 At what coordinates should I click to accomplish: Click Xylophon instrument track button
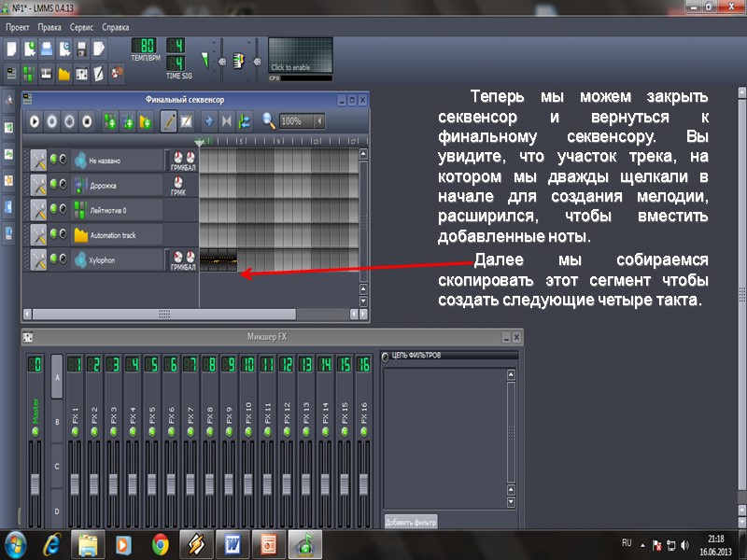pyautogui.click(x=118, y=260)
